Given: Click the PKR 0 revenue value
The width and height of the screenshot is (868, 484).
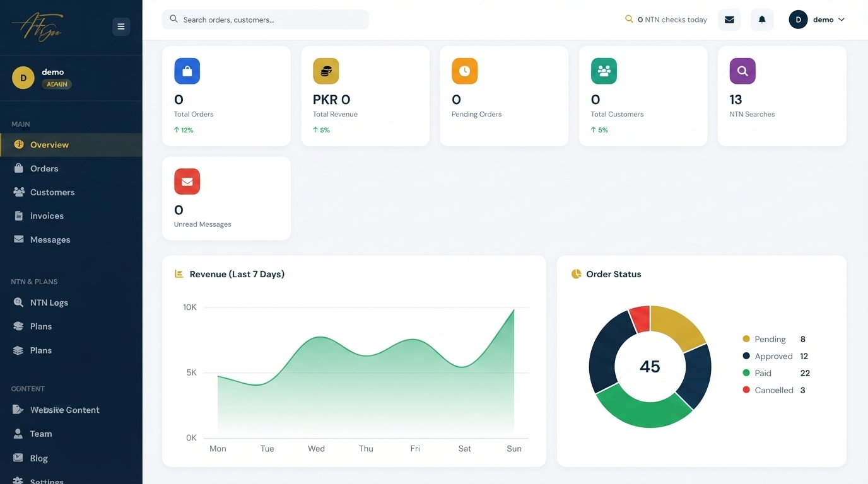Looking at the screenshot, I should point(332,100).
